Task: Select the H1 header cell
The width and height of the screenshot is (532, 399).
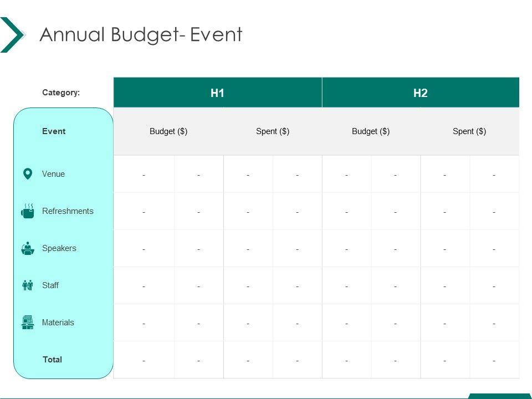Action: point(217,93)
